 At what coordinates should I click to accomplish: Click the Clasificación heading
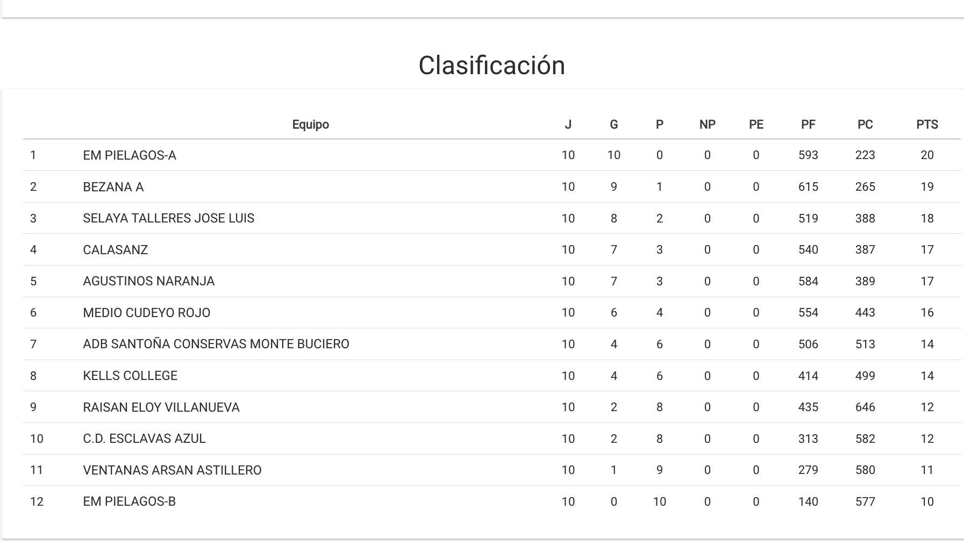pyautogui.click(x=491, y=66)
